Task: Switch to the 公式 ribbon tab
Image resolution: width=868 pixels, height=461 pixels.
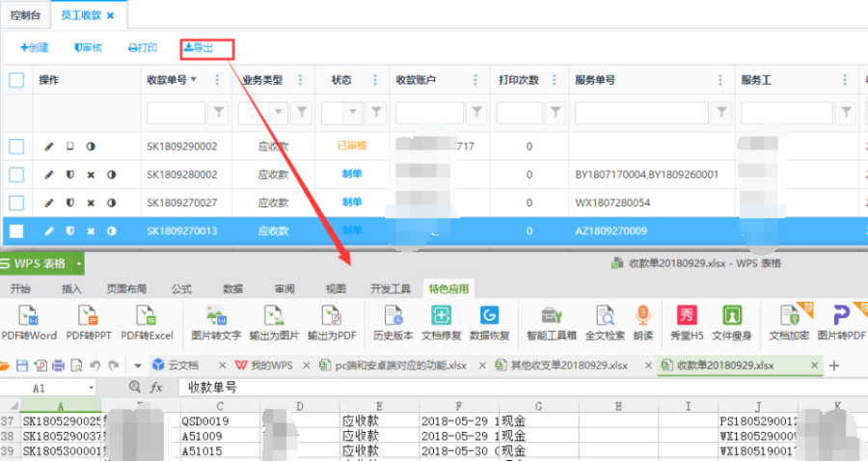Action: [x=181, y=288]
